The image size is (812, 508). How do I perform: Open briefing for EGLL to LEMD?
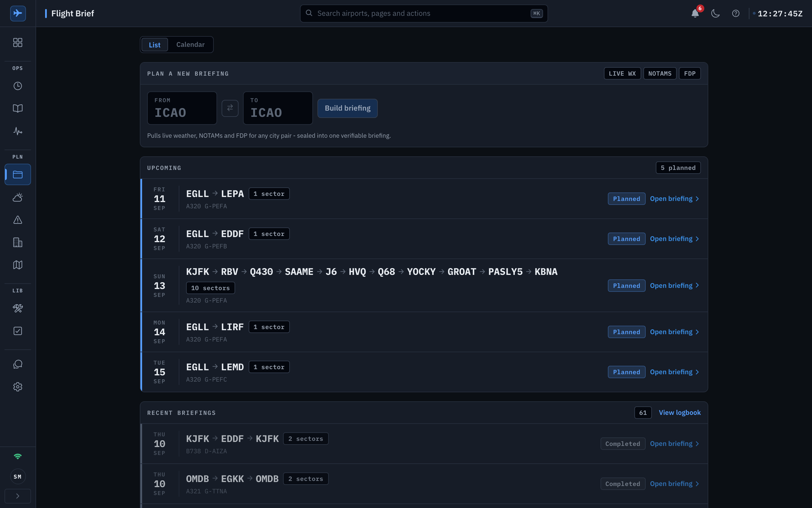tap(674, 372)
